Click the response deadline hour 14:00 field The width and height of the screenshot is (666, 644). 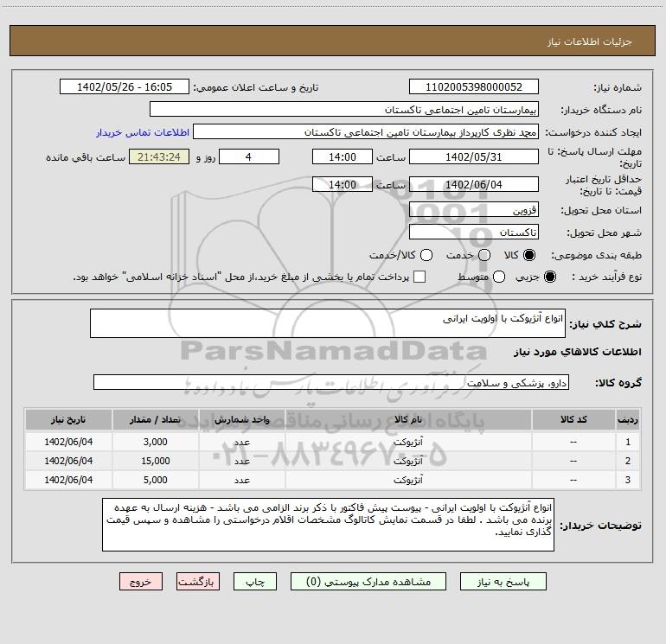point(343,156)
